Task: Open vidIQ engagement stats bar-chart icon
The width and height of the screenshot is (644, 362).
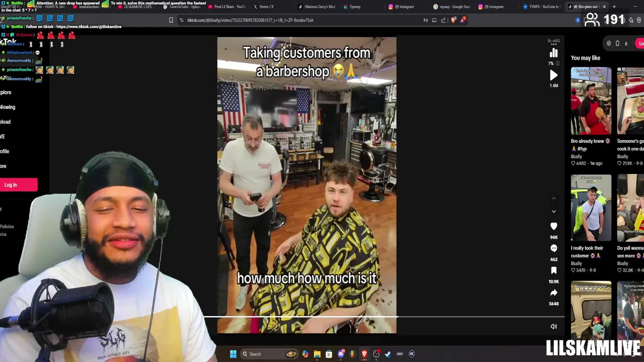Action: (553, 53)
